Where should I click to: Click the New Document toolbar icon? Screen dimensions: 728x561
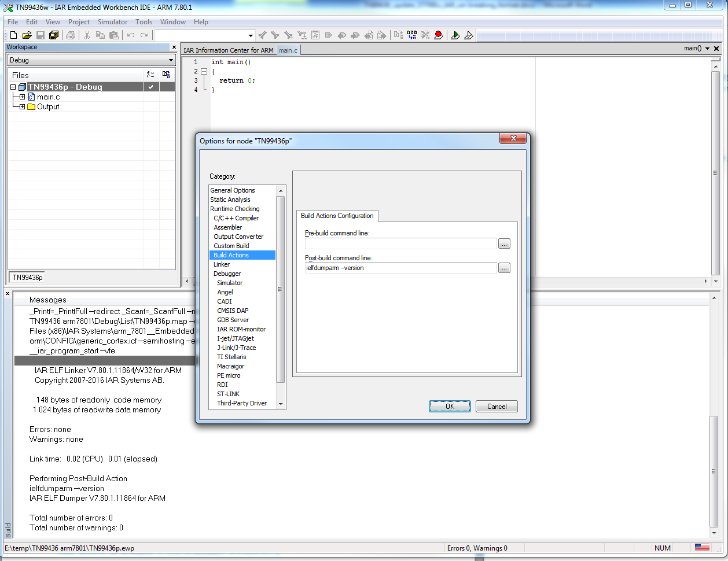(x=14, y=35)
